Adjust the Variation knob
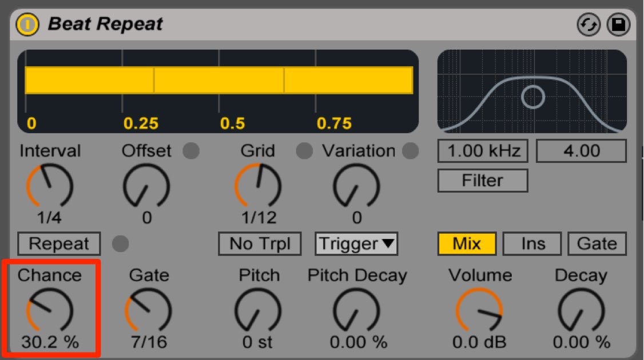The width and height of the screenshot is (644, 360). pyautogui.click(x=356, y=185)
